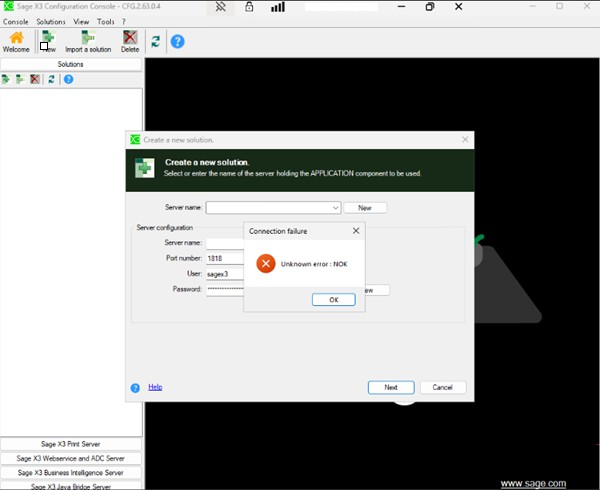Viewport: 601px width, 492px height.
Task: Click the signal strength icon in session bar
Action: tap(278, 7)
